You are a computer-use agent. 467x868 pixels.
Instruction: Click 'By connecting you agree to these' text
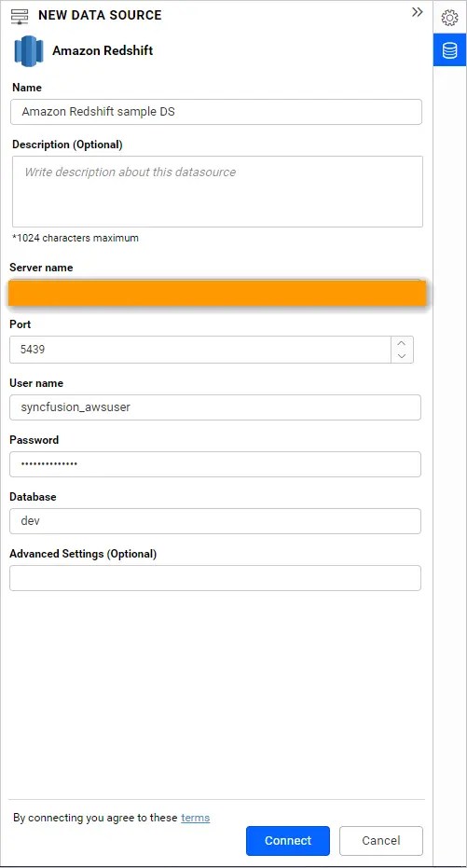coord(95,818)
